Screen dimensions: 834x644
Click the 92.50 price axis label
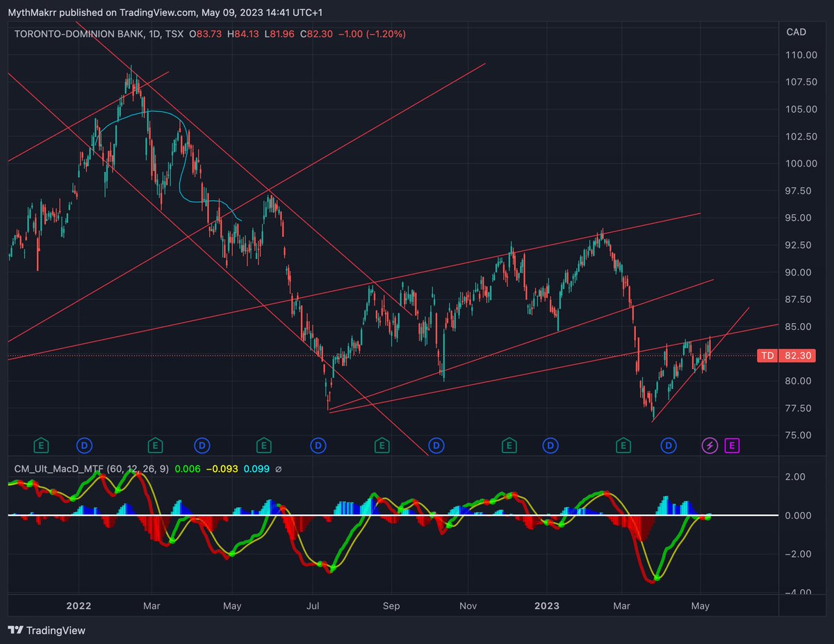tap(797, 245)
